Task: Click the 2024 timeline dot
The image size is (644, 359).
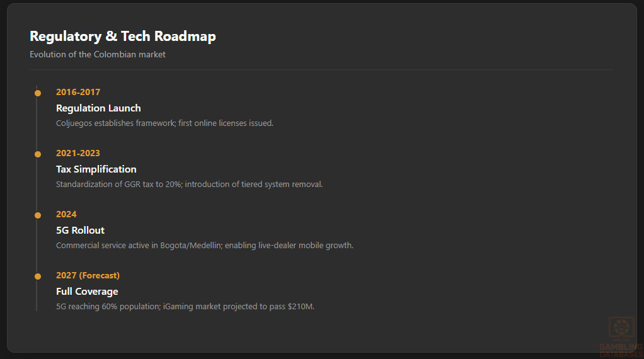Action: click(x=38, y=215)
